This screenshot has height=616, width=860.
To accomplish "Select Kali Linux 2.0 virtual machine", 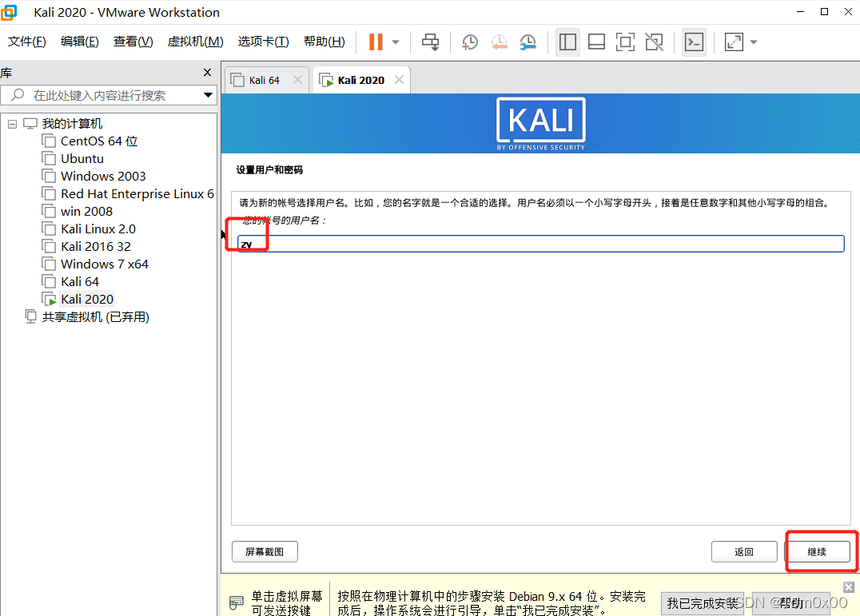I will click(98, 229).
